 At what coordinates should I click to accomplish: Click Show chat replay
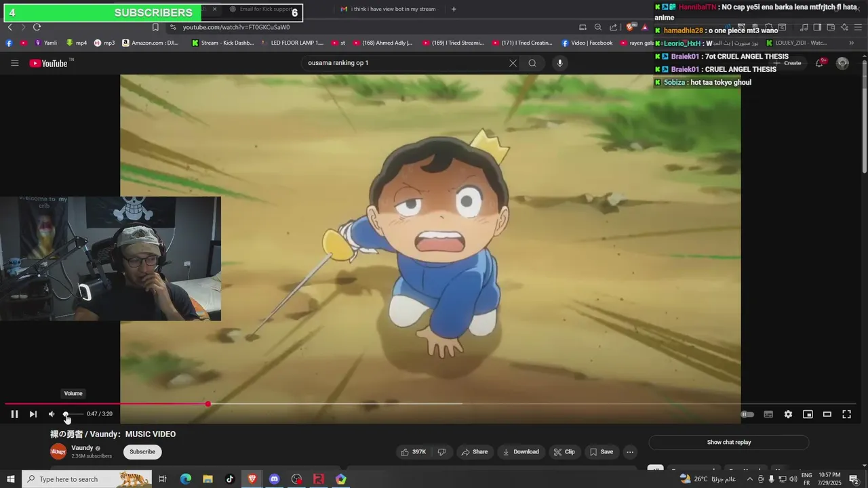(x=729, y=443)
